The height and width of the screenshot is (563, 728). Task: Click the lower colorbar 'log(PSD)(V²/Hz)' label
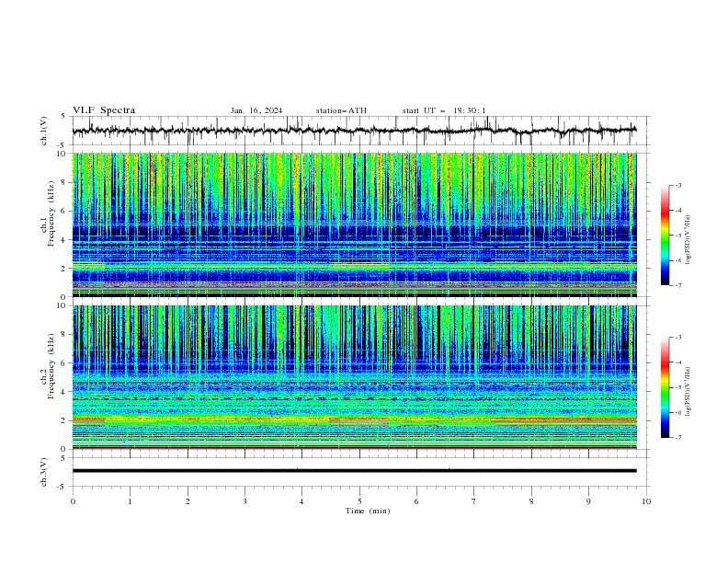[x=688, y=391]
